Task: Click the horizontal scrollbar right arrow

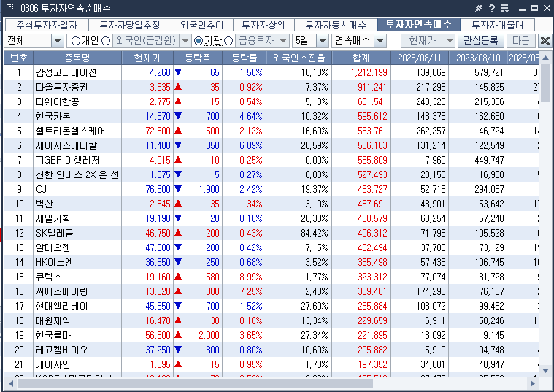Action: coord(533,383)
